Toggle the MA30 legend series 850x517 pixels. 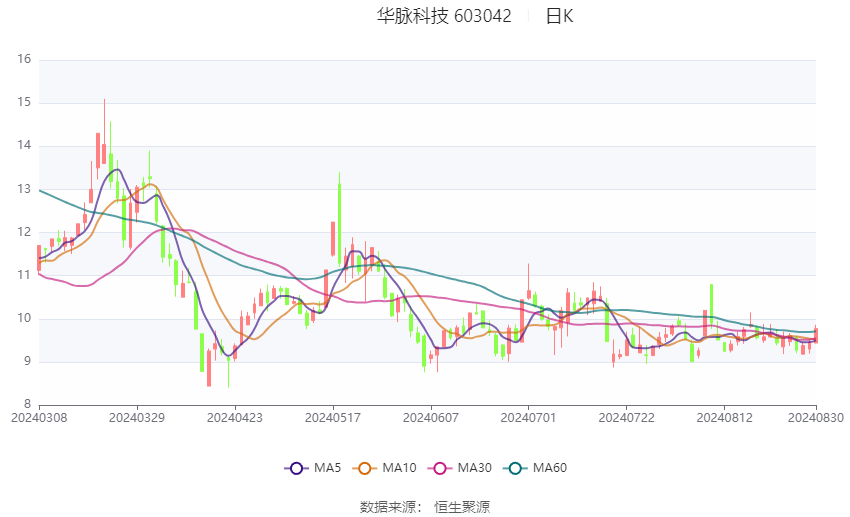[x=460, y=468]
